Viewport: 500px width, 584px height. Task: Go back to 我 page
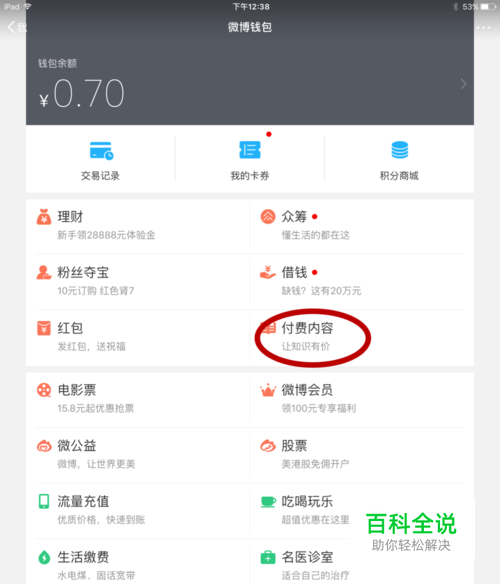(x=17, y=27)
